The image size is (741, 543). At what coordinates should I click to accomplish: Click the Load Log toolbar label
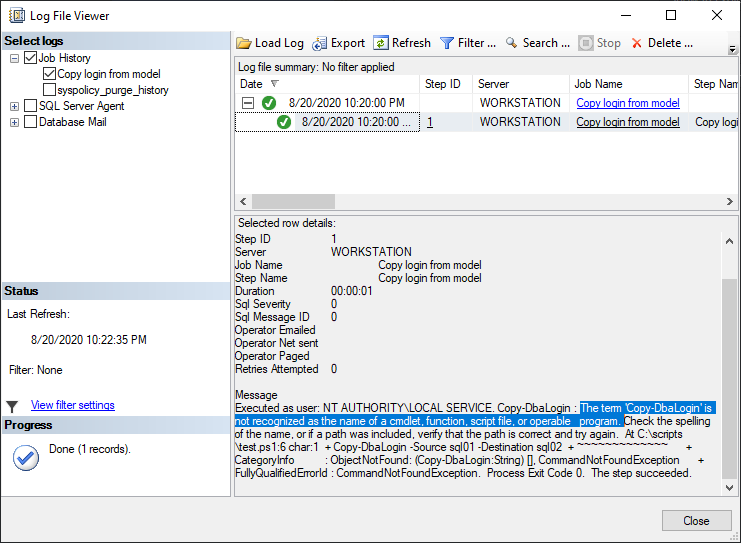pyautogui.click(x=279, y=43)
